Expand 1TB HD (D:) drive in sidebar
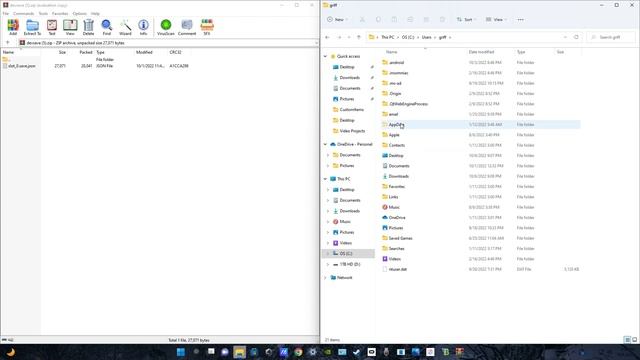This screenshot has height=360, width=640. (x=328, y=264)
